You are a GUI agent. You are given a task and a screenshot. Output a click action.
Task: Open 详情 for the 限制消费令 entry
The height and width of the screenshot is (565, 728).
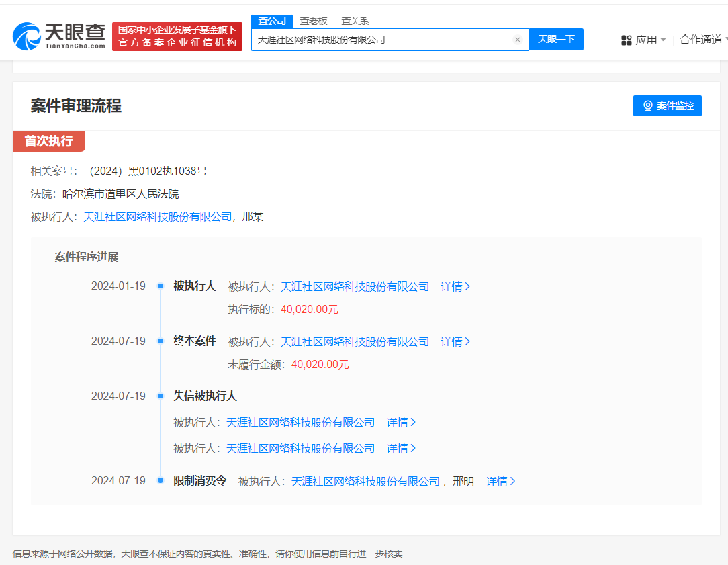(x=500, y=481)
